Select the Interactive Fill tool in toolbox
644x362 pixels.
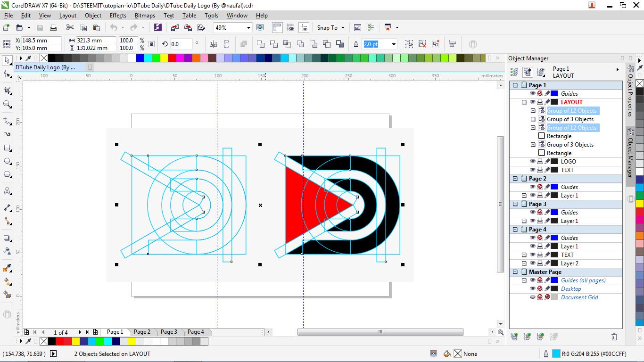pyautogui.click(x=7, y=281)
